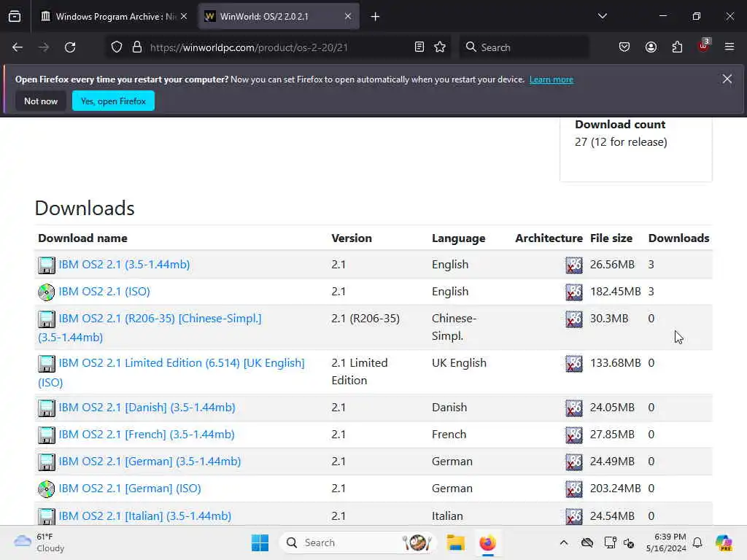
Task: Go back to the previous page
Action: (x=18, y=47)
